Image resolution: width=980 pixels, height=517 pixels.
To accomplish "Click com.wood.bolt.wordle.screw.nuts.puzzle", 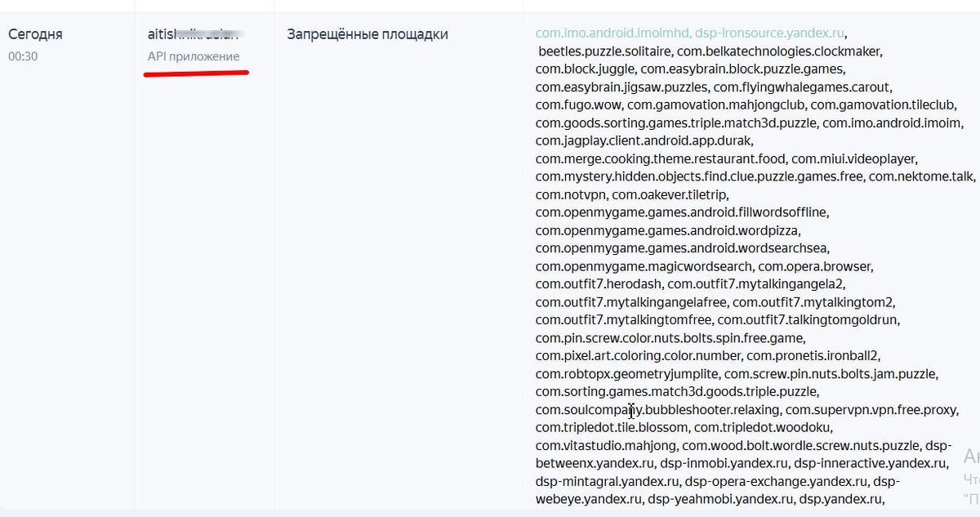I will [800, 445].
